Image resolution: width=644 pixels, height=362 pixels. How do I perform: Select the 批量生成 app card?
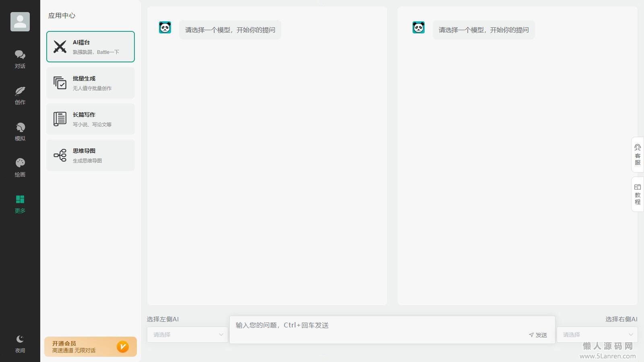(91, 83)
